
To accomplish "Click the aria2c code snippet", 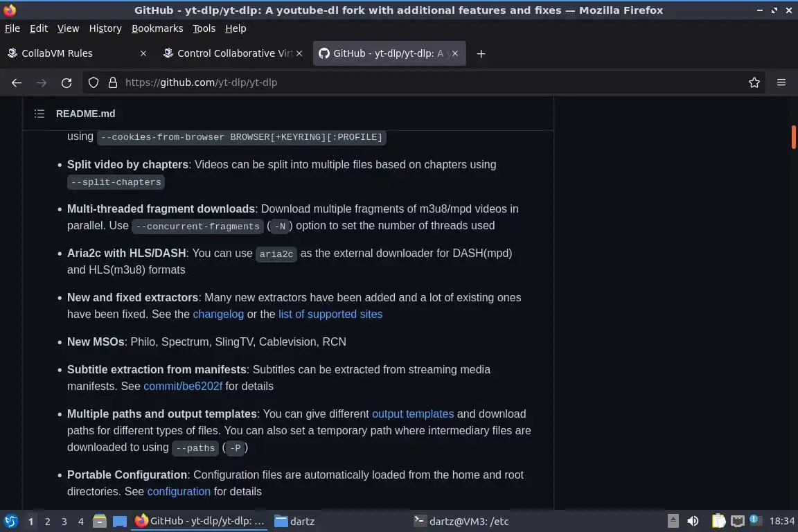I will pyautogui.click(x=276, y=254).
